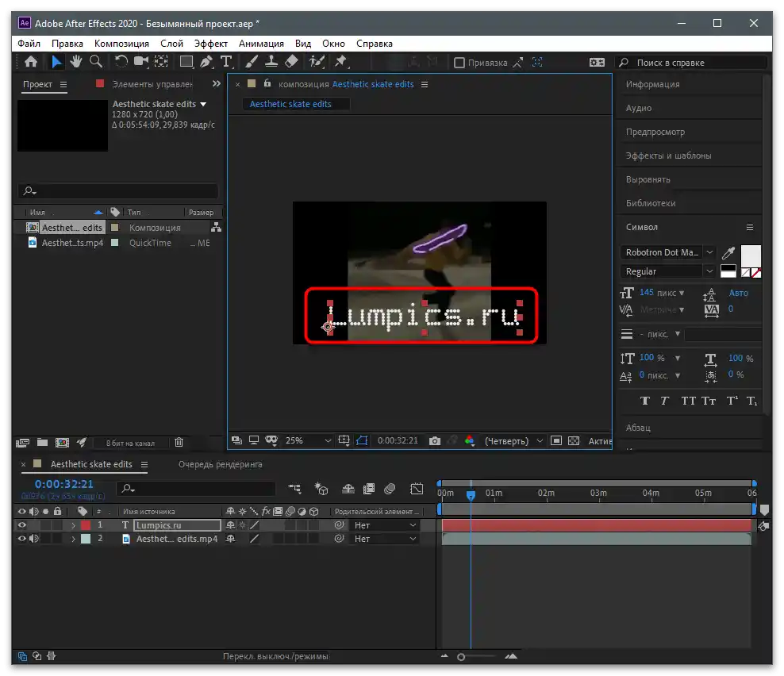Viewport: 784px width, 676px height.
Task: Select the Clone Stamp tool
Action: (271, 62)
